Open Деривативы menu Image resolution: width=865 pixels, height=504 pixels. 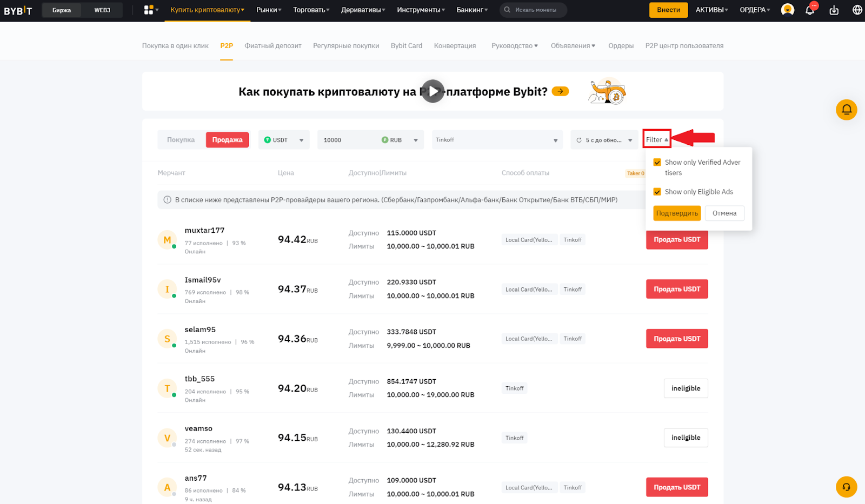(363, 10)
